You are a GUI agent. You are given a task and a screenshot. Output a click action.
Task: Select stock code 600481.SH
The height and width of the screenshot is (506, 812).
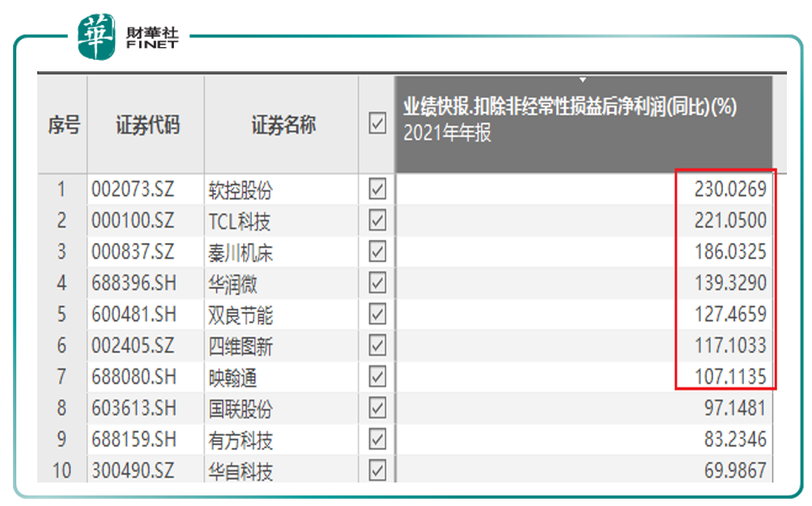click(x=134, y=314)
